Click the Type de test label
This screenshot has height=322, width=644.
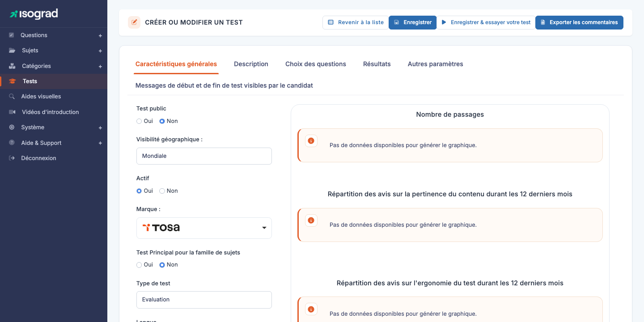click(x=153, y=284)
